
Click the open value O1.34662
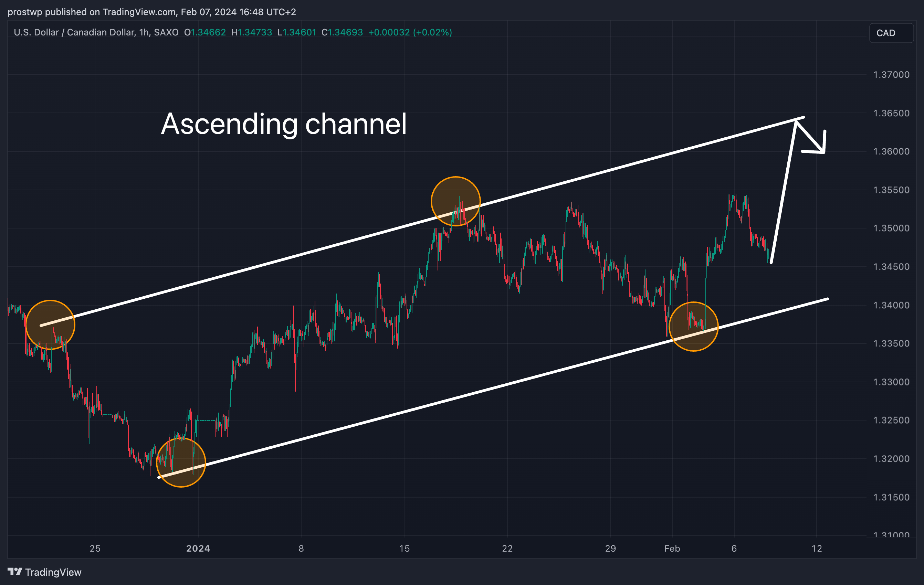pos(205,32)
